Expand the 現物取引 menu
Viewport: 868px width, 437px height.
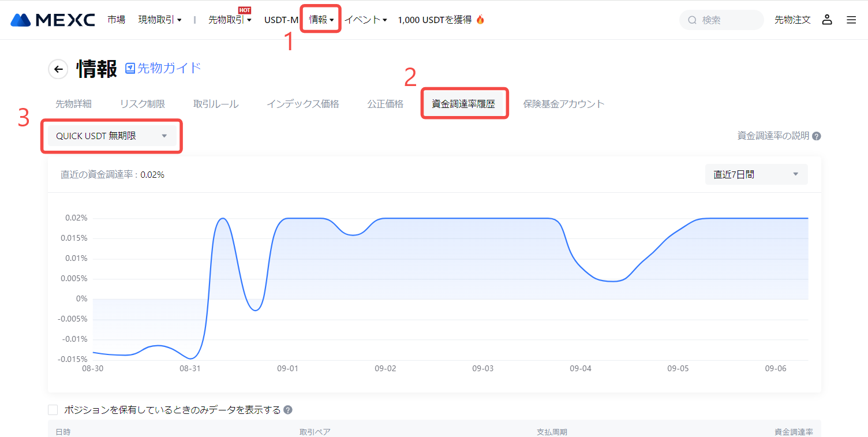160,20
